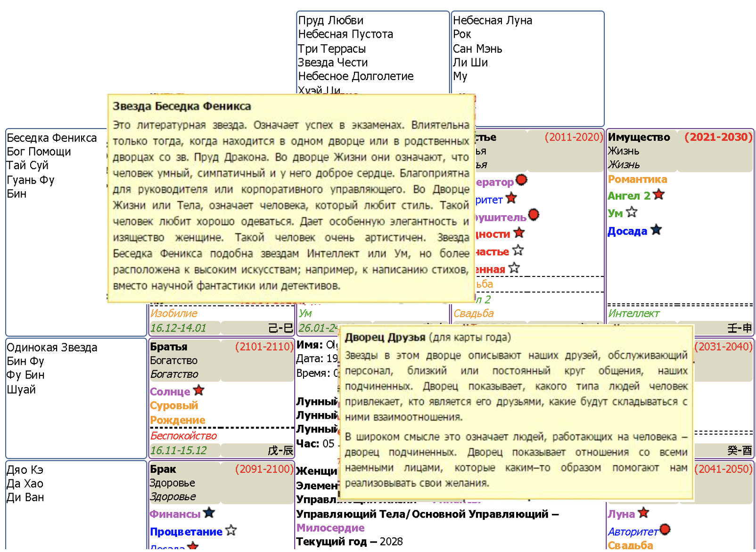Click the red circle beside the 'ератор' star
Screen dimensions: 756x552
pos(521,180)
